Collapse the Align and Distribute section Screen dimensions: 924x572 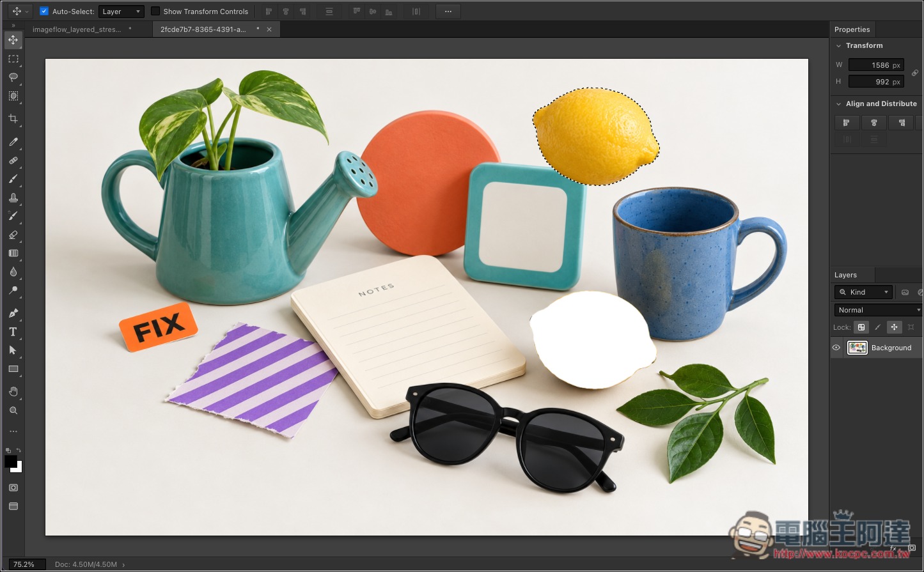(x=838, y=104)
